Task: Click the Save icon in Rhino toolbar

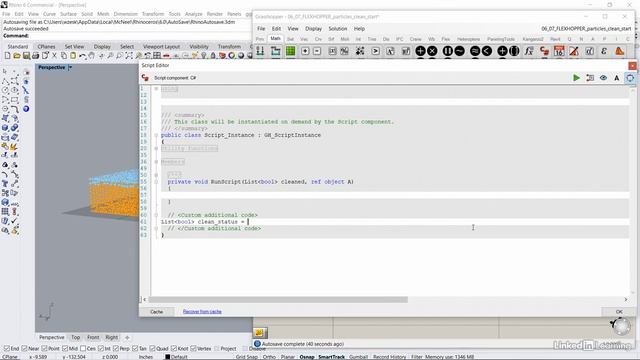Action: [26, 56]
